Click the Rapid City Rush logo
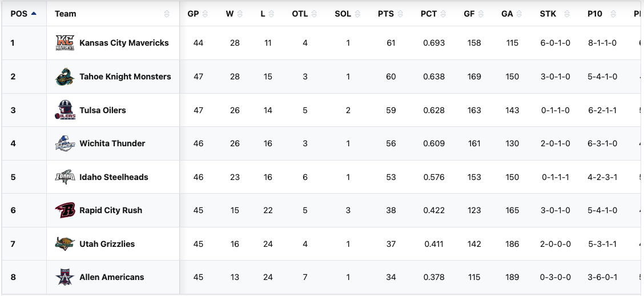Screen dimensions: 644x296 65,210
